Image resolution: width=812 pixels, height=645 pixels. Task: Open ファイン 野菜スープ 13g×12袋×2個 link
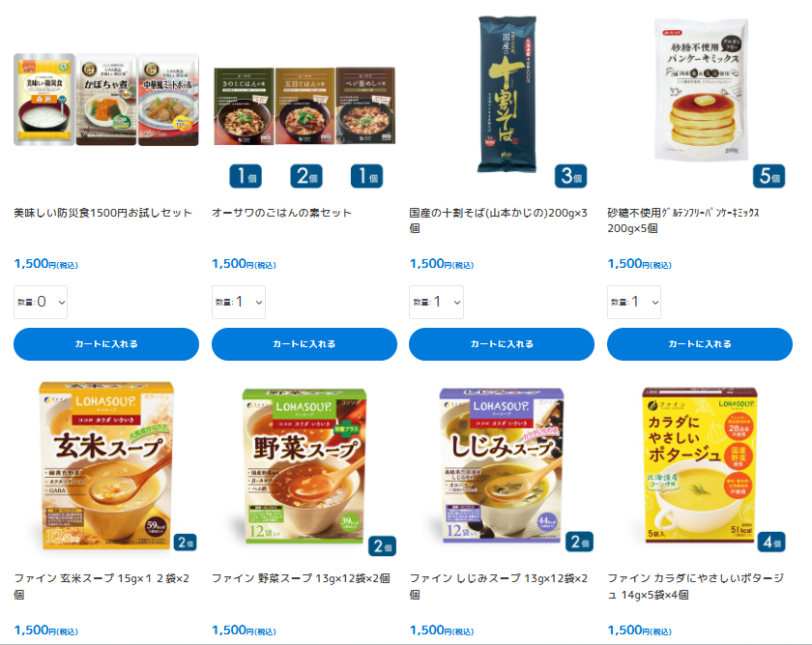[301, 578]
